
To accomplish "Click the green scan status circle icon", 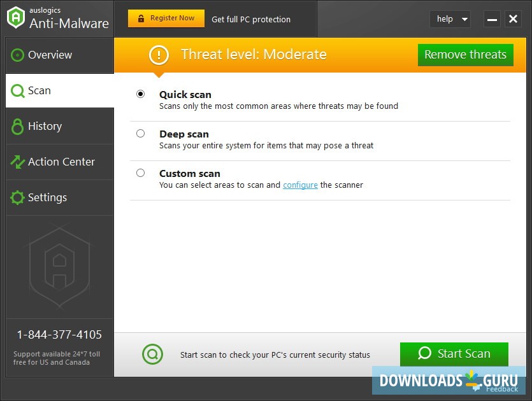I will pos(152,355).
